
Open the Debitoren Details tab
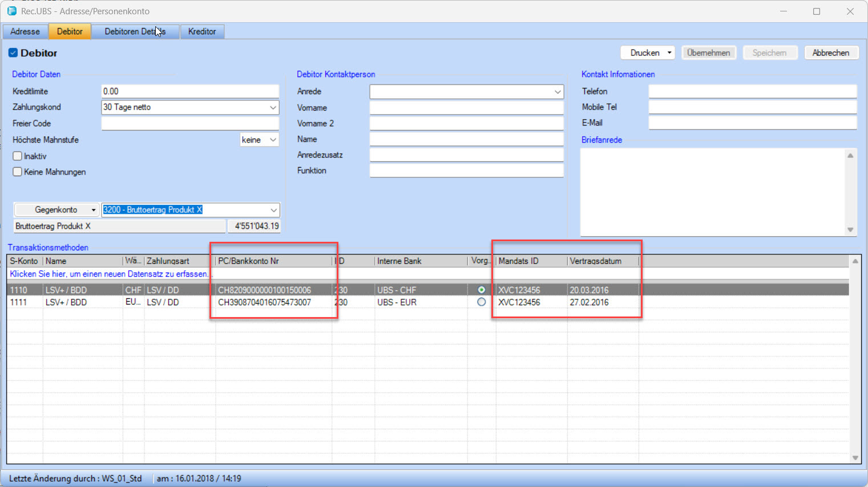[135, 31]
